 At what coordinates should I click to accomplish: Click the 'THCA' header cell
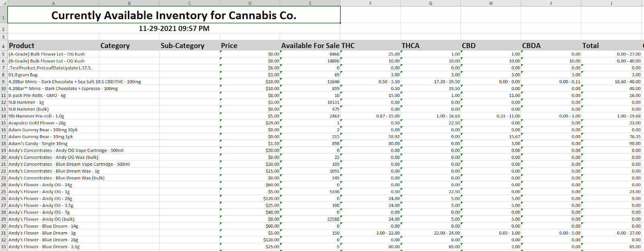(431, 45)
